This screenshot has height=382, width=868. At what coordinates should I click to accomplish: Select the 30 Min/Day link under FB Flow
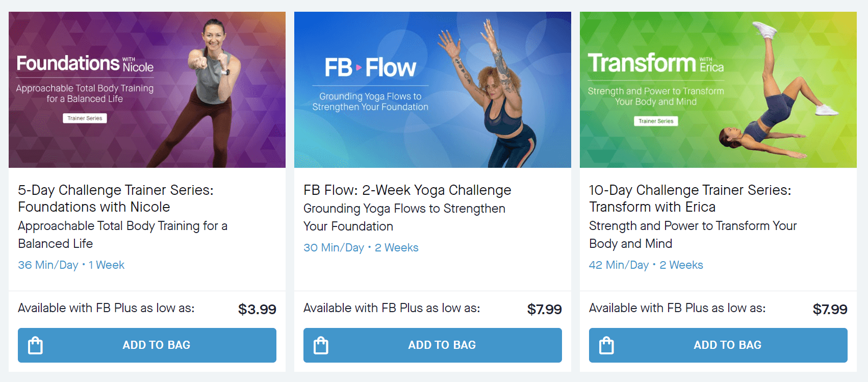(x=334, y=247)
